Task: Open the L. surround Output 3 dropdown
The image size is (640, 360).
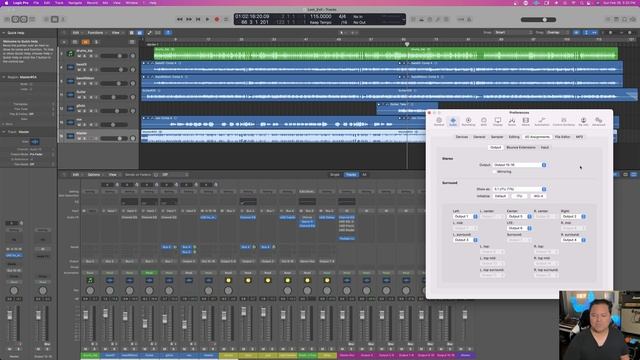Action: (465, 240)
